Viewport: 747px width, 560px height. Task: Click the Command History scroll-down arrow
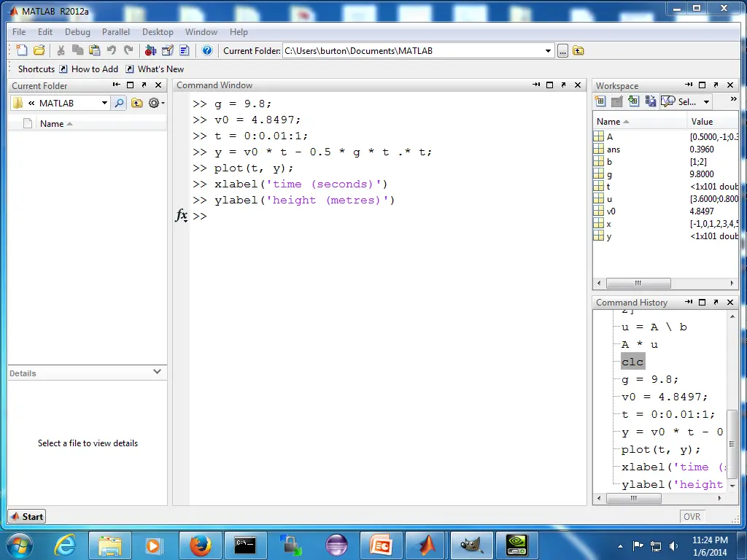[x=732, y=486]
